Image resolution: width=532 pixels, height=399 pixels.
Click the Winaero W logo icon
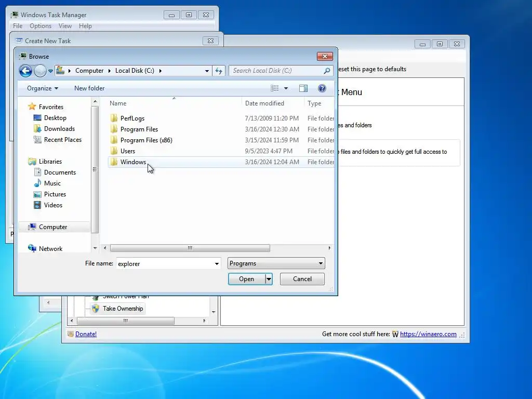coord(395,334)
